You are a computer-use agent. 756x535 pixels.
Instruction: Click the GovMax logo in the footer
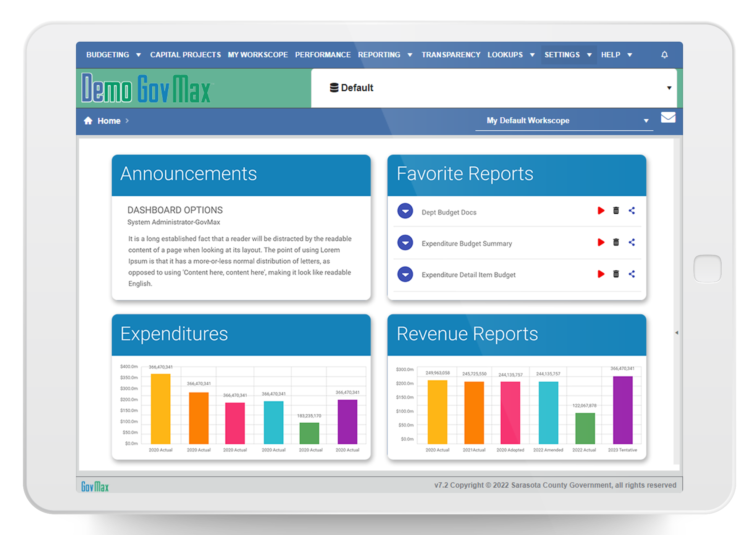[x=95, y=486]
